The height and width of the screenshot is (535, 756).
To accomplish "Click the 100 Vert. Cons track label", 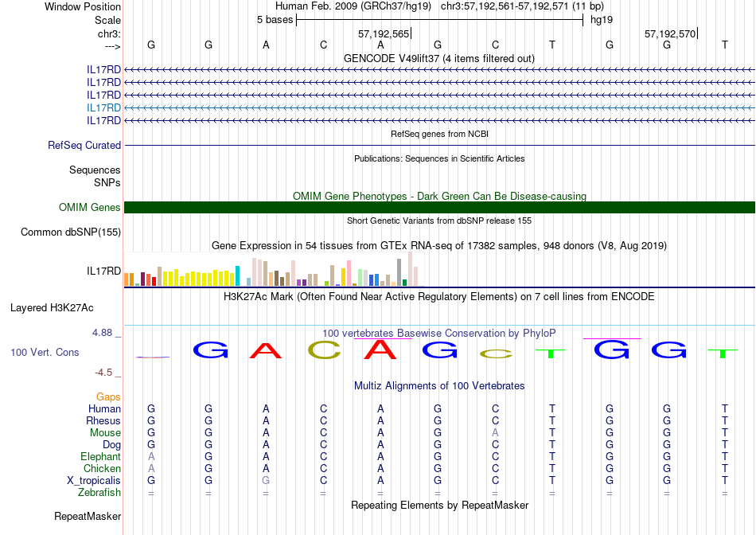I will [x=45, y=352].
